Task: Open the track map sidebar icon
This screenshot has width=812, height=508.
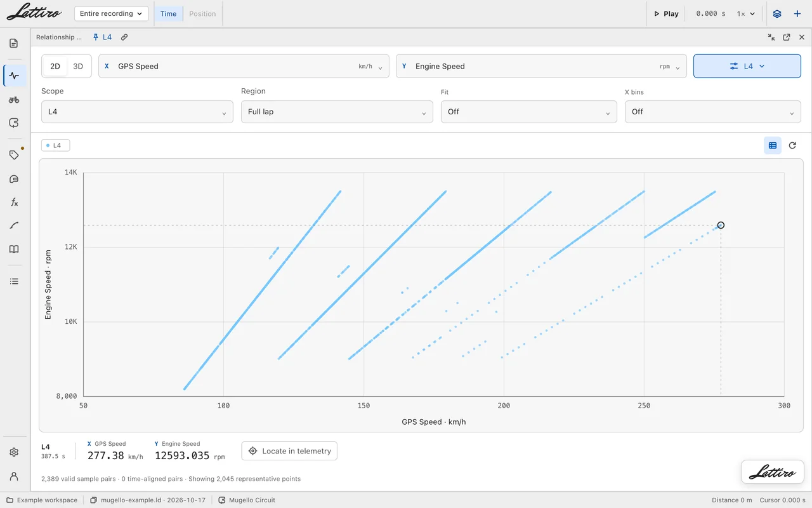Action: point(14,123)
